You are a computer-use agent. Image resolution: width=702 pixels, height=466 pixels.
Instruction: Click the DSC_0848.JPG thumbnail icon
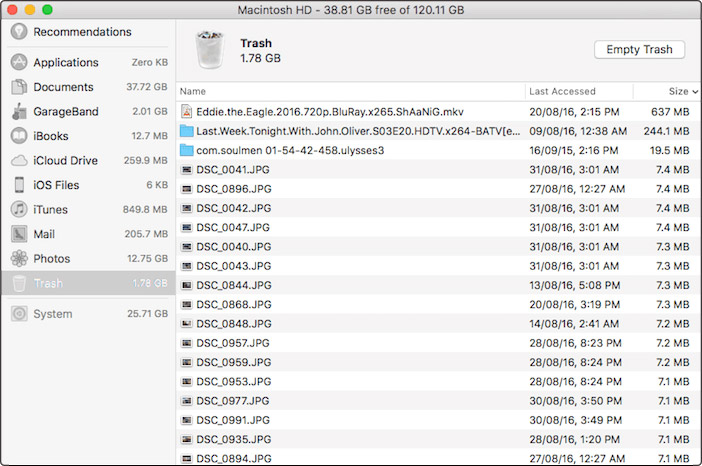click(187, 324)
